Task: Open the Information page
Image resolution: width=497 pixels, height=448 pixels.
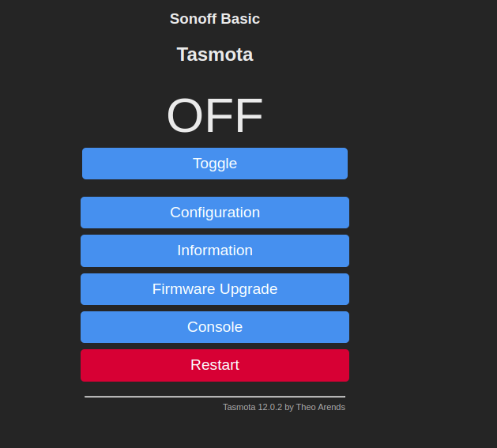Action: (215, 250)
